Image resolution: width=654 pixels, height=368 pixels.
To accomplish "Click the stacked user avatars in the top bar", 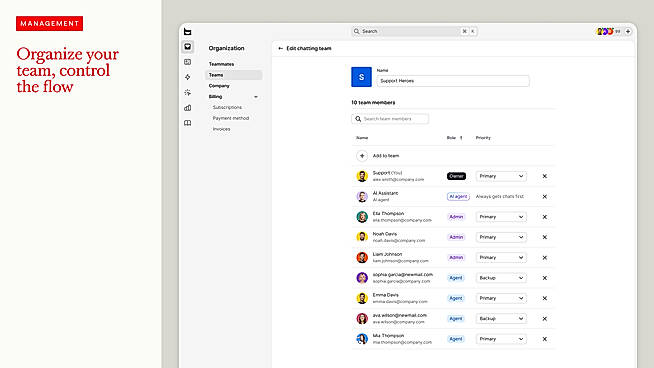I will coord(605,31).
